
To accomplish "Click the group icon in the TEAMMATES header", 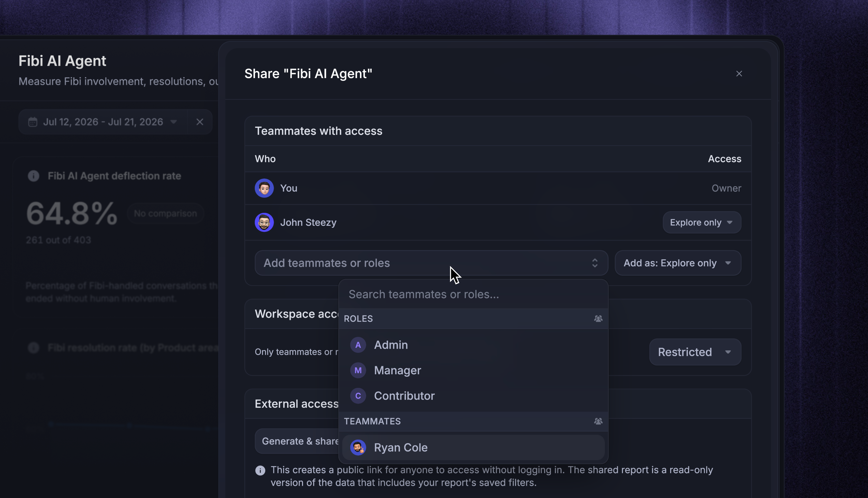I will pos(598,421).
